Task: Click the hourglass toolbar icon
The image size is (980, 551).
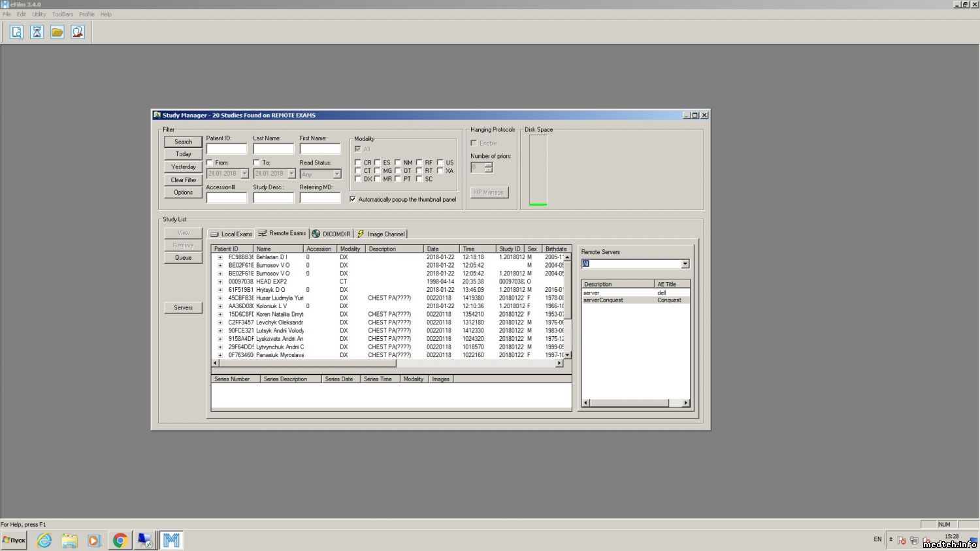Action: 37,32
